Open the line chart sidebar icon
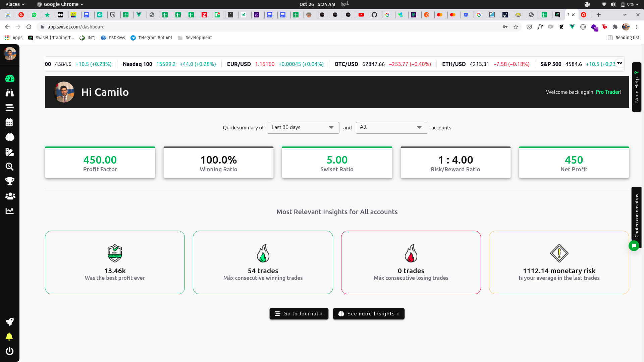Viewport: 644px width, 362px height. [x=9, y=211]
